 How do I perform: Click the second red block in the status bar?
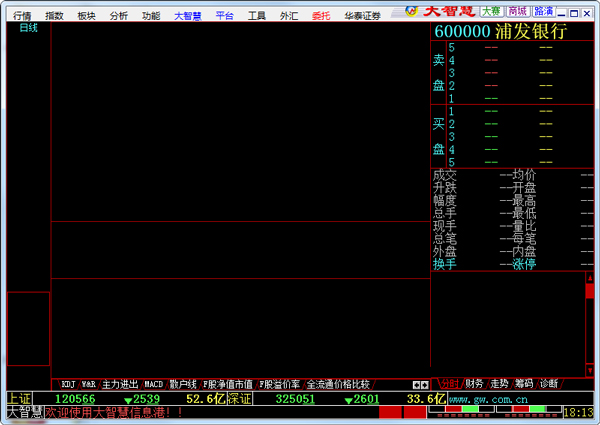tap(415, 412)
